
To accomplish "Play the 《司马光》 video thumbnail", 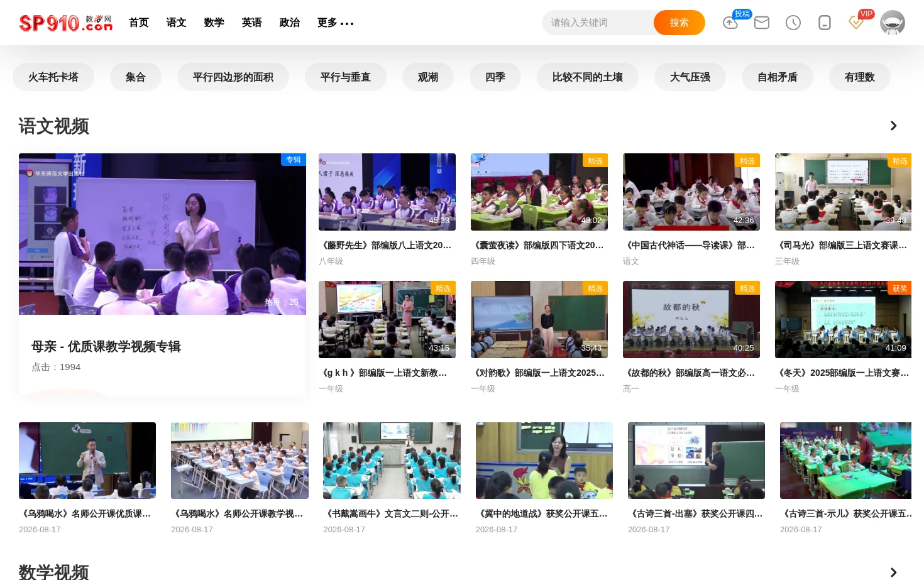I will (843, 192).
